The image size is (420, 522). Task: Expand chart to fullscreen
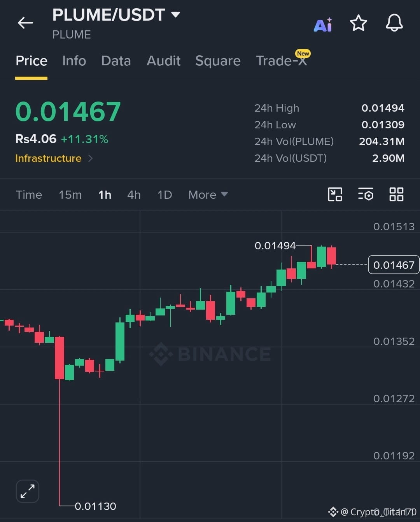click(x=28, y=491)
